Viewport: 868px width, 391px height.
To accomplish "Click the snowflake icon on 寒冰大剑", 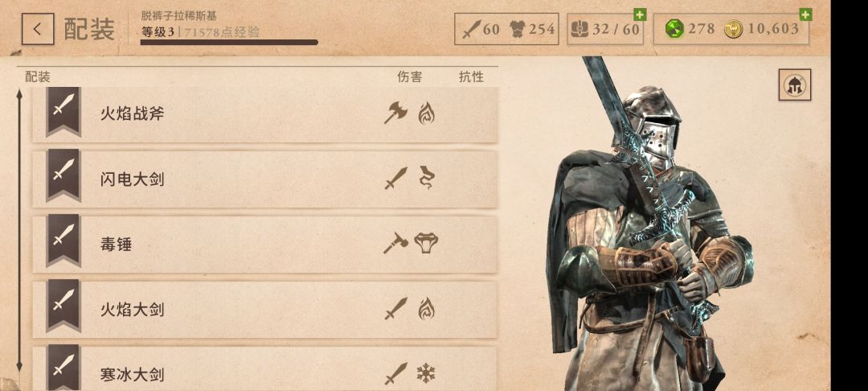I will tap(426, 372).
